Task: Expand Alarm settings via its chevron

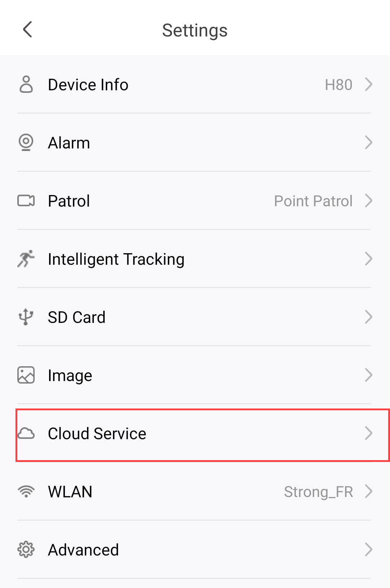Action: [x=368, y=142]
